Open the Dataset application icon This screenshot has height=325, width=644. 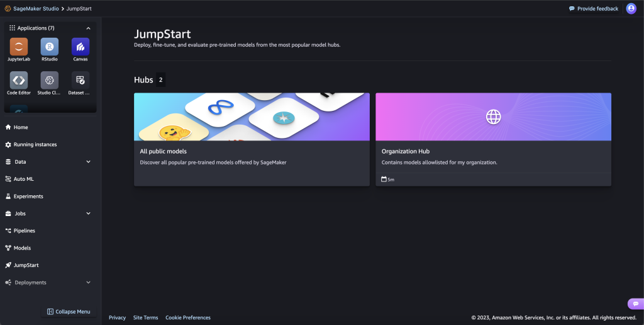[x=80, y=80]
